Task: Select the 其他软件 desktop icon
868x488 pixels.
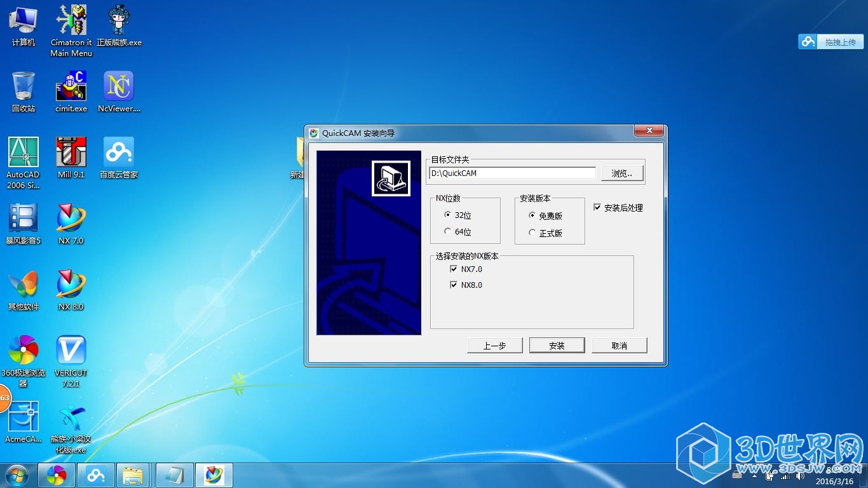Action: coord(24,290)
